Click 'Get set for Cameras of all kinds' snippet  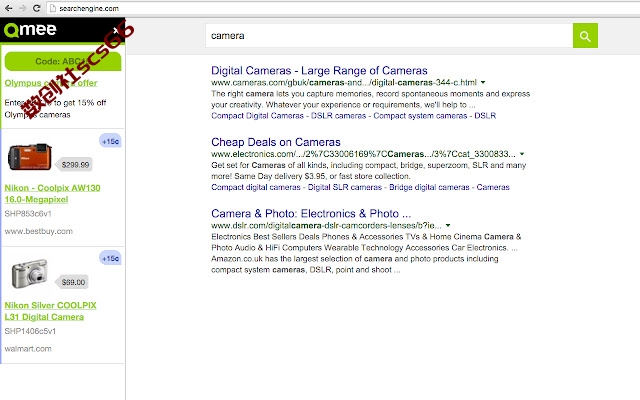point(369,171)
